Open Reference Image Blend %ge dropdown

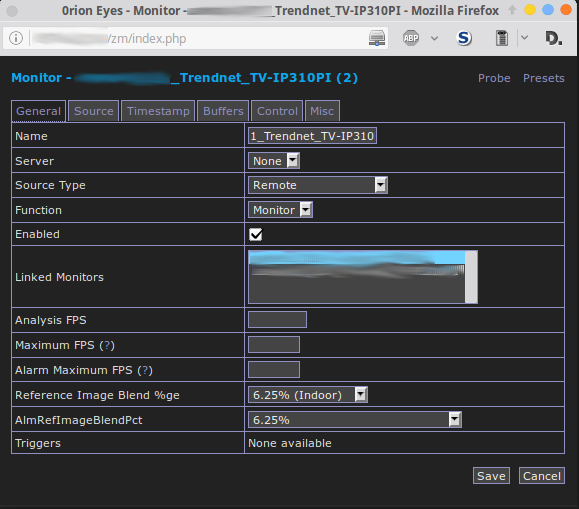pos(308,395)
